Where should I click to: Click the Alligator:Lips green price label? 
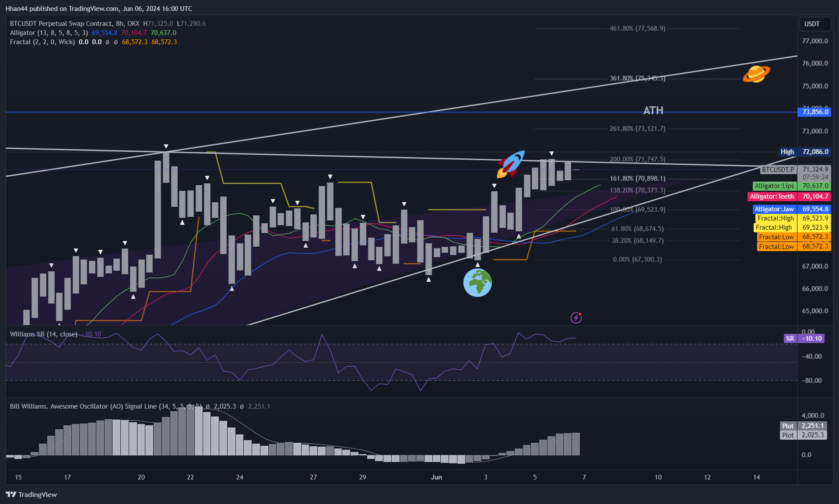[x=792, y=186]
